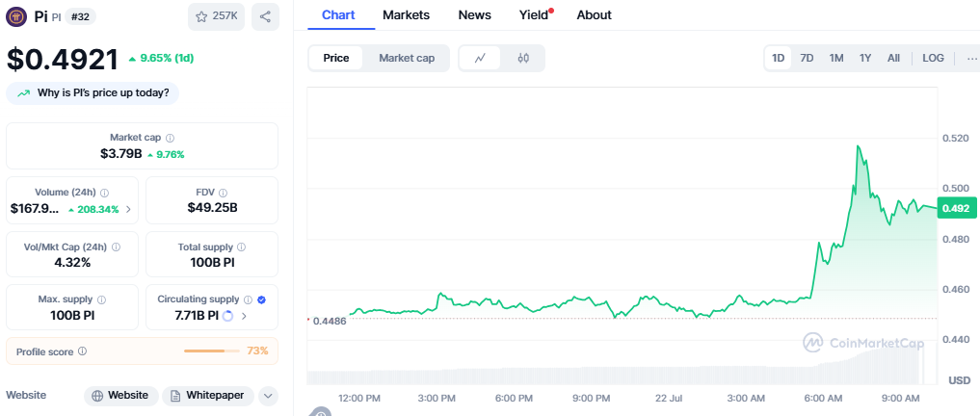Open the Pi Whitepaper link
Viewport: 980px width, 416px height.
click(x=208, y=396)
